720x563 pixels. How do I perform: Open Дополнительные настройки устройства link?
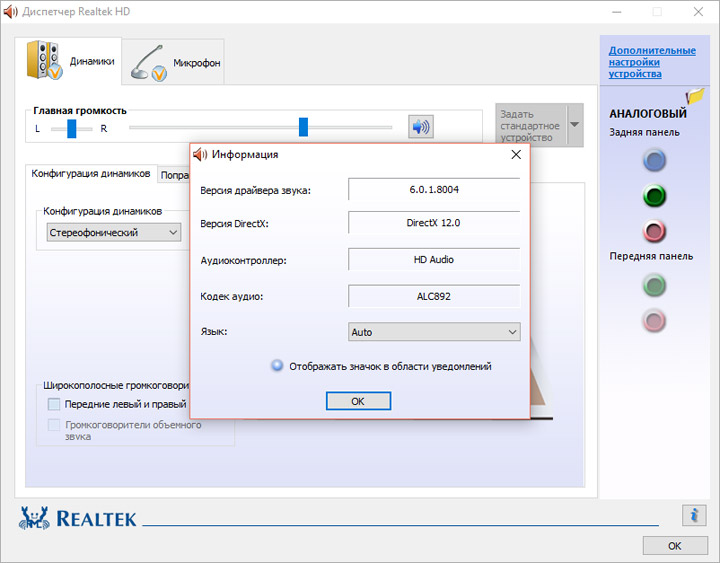pos(652,62)
